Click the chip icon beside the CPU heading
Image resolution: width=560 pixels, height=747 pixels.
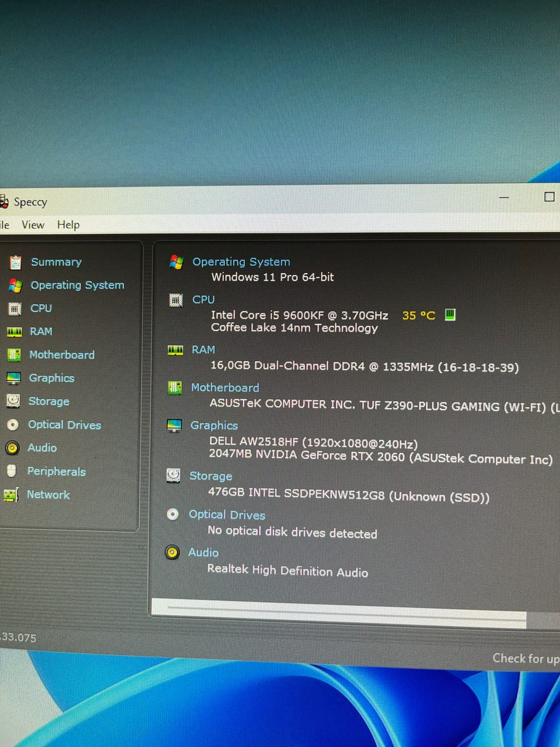[176, 300]
